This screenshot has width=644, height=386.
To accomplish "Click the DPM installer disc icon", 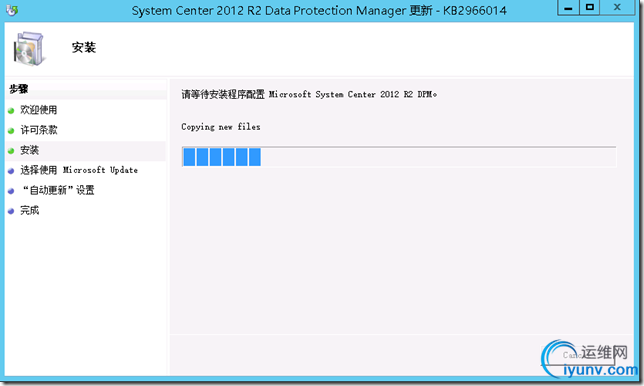I will pos(28,48).
